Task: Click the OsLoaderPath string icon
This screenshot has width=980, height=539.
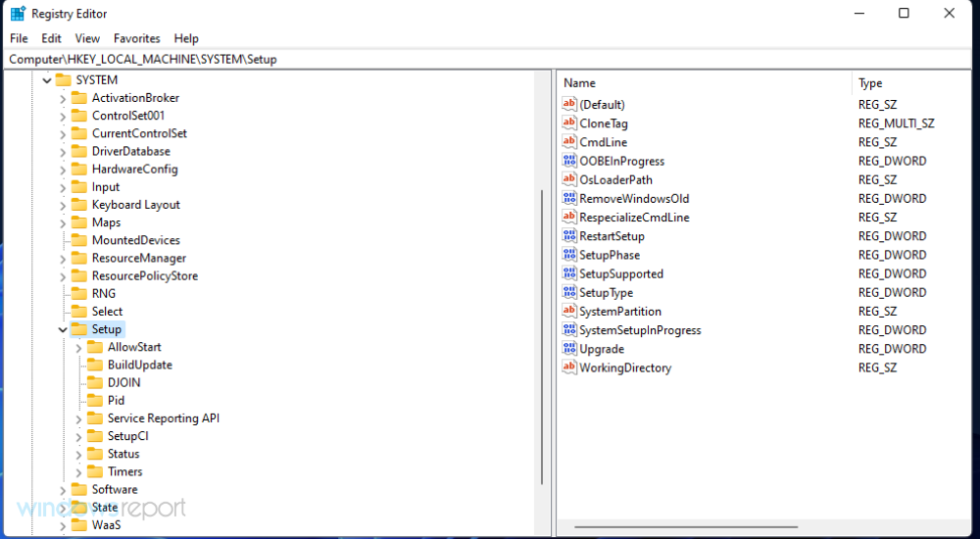Action: pos(569,179)
